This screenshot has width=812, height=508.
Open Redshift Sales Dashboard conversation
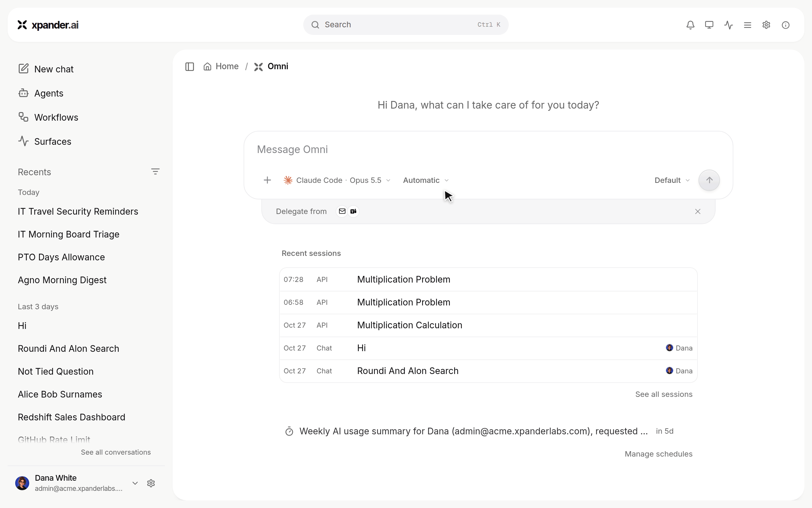71,417
